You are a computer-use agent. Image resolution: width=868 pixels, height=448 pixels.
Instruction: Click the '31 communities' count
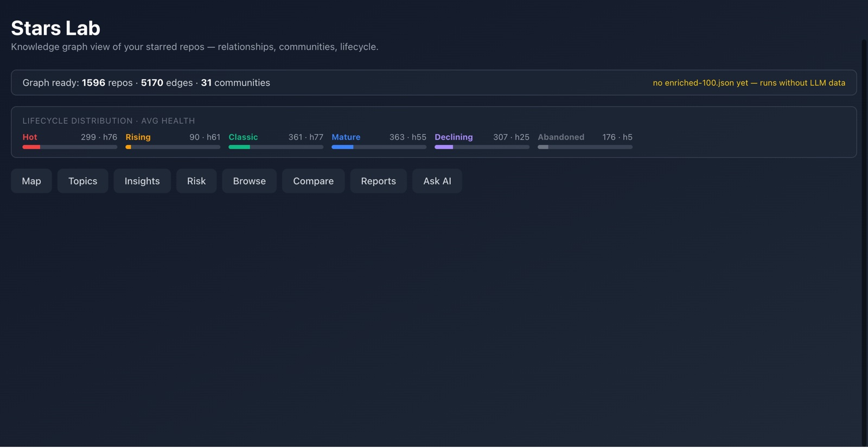(235, 83)
